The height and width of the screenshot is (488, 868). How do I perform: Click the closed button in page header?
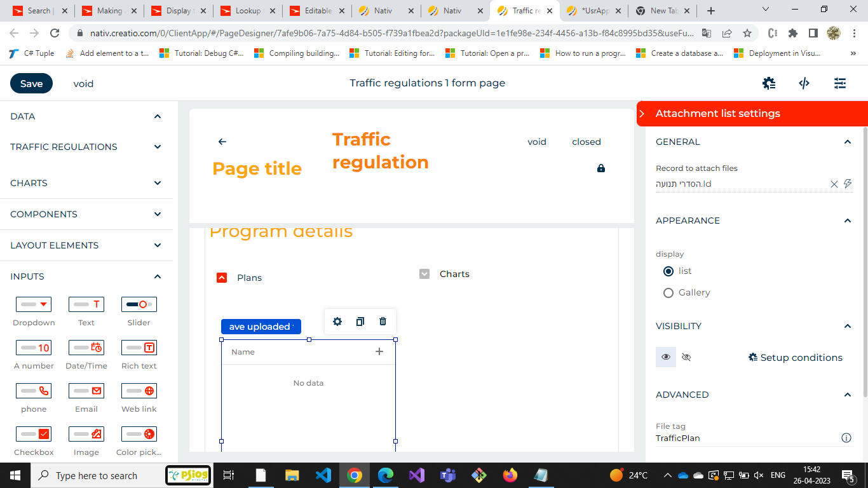point(587,142)
